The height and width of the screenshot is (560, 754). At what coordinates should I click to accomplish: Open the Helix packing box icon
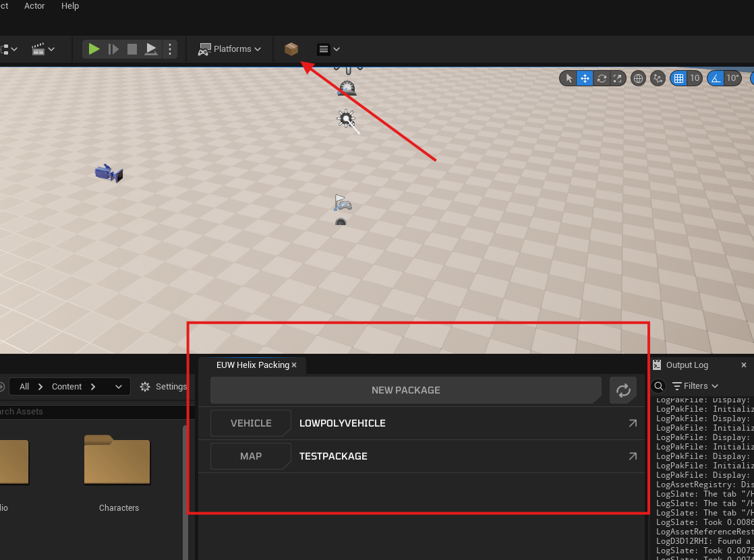click(x=291, y=49)
